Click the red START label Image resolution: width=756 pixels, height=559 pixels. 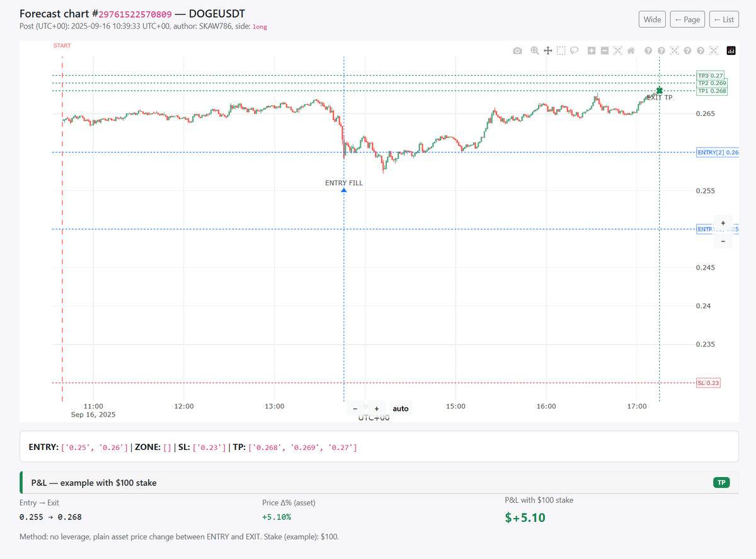[x=62, y=45]
